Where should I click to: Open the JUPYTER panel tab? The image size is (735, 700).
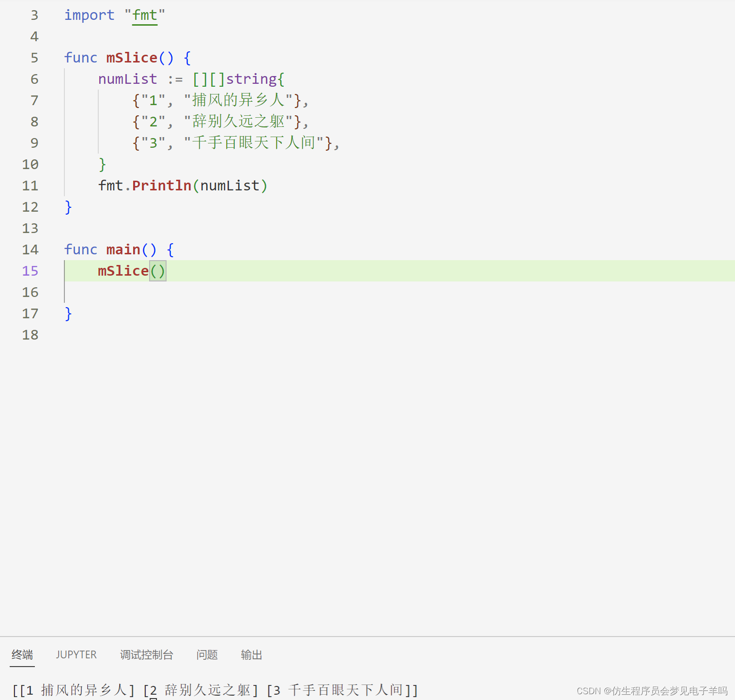[76, 655]
